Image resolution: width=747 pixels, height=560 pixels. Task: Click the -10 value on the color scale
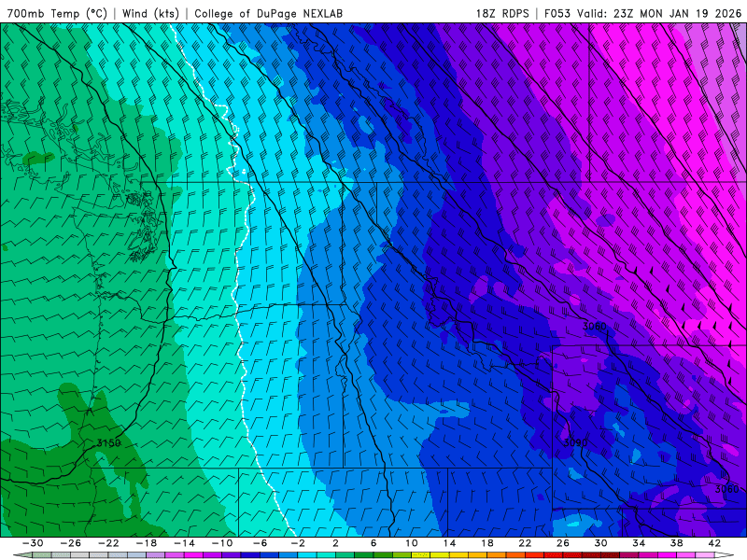(222, 543)
